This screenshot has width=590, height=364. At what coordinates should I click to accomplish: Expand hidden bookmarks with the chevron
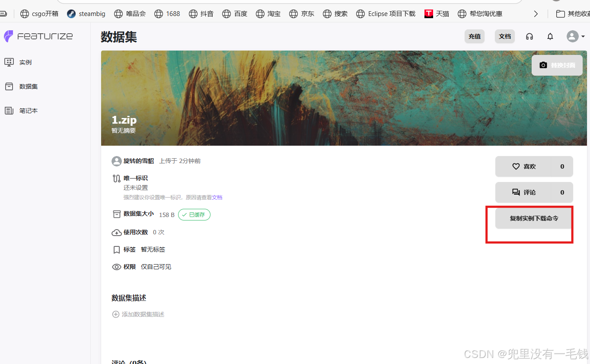(x=536, y=13)
